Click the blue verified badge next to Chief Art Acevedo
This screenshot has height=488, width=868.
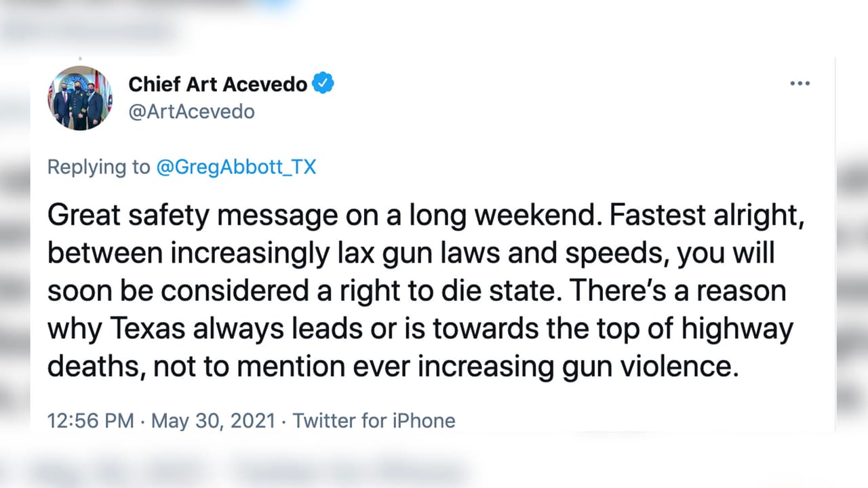point(323,83)
